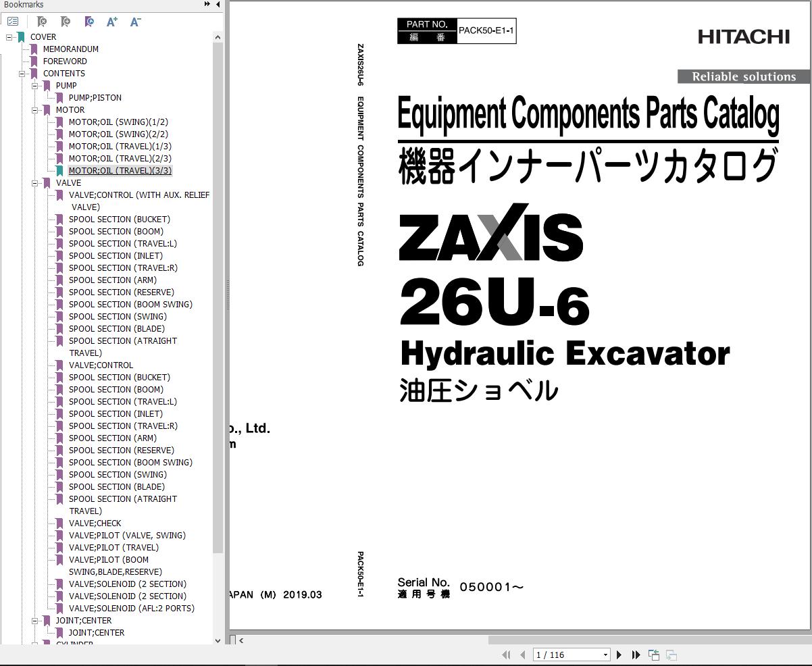Open VALVE;PILOT (BOOM SWING,BLADE,RESERVE) bookmark

[x=116, y=566]
